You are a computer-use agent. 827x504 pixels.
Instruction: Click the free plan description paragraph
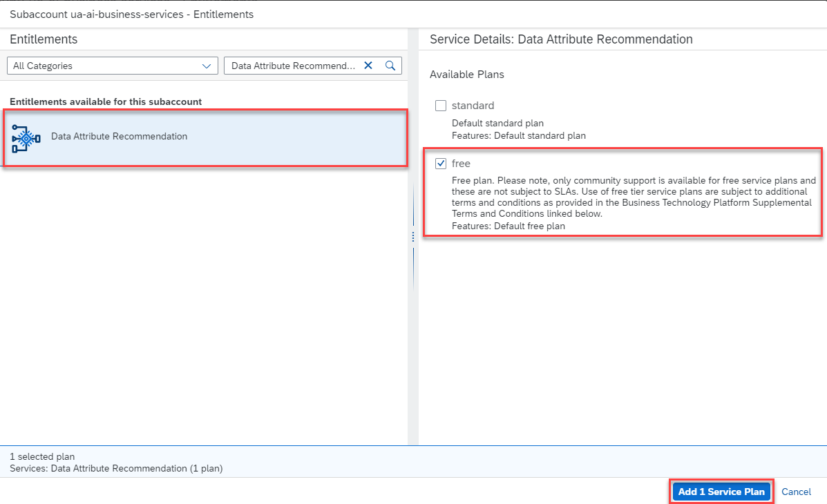pos(634,197)
